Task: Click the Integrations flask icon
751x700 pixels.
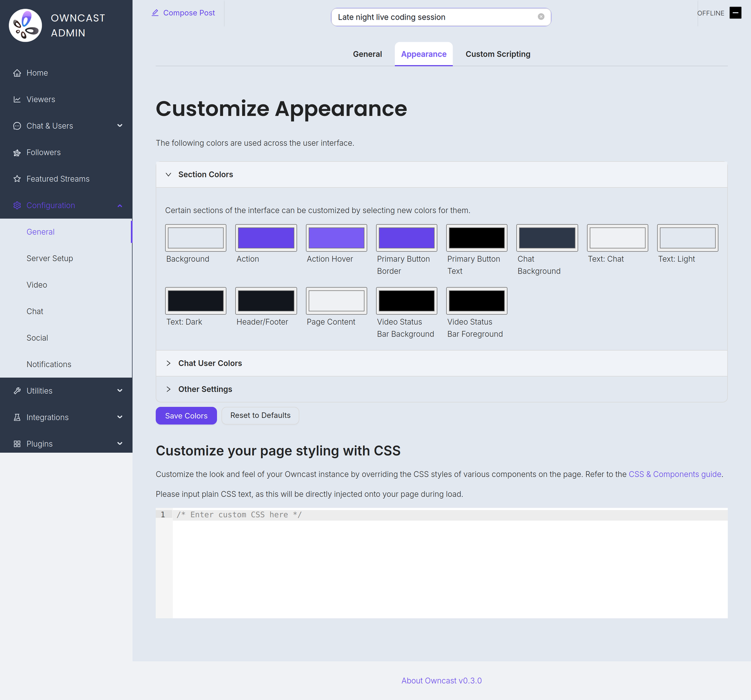Action: coord(17,417)
